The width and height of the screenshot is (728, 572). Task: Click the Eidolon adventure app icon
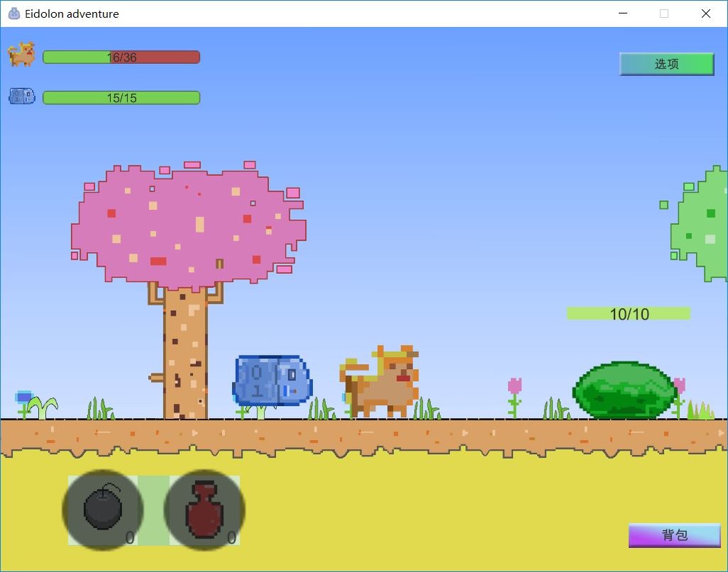[13, 13]
